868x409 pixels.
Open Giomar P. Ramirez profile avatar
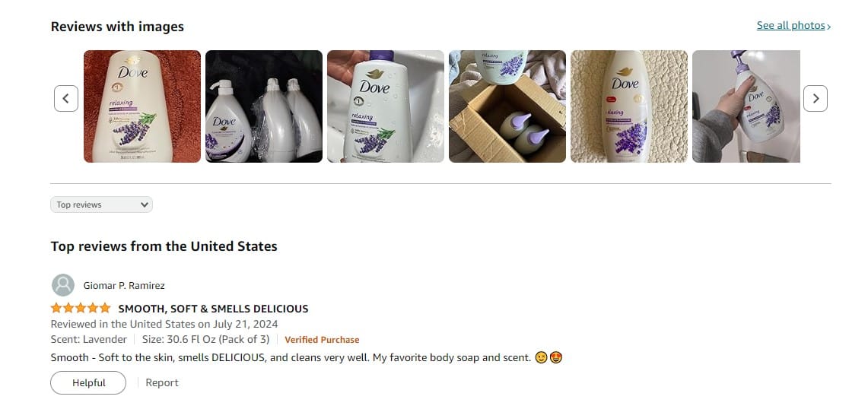(x=63, y=285)
